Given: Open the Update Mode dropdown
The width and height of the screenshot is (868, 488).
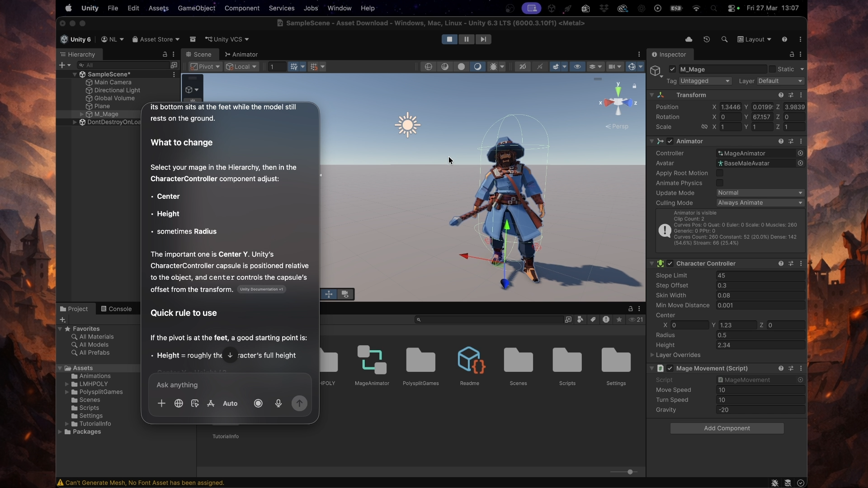Looking at the screenshot, I should click(760, 193).
